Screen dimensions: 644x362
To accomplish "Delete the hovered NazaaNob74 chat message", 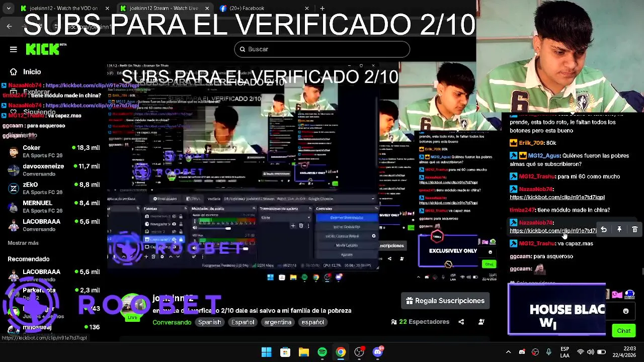I will coord(635,229).
